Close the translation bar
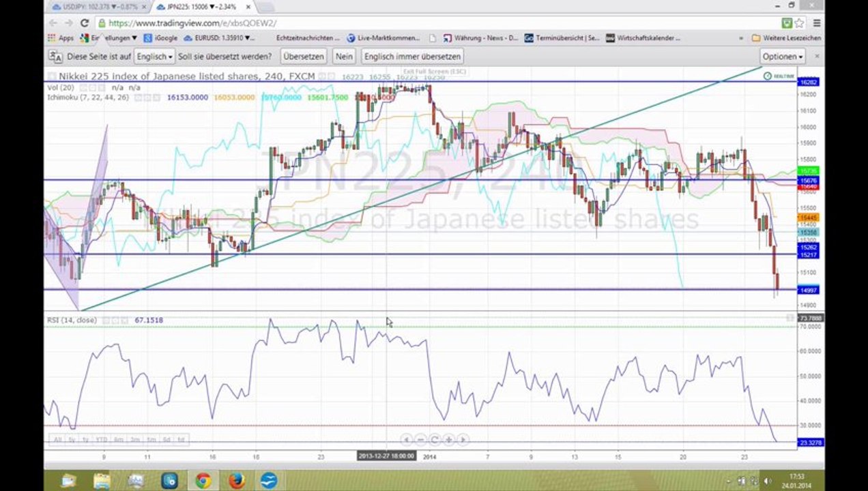The height and width of the screenshot is (491, 868). coord(817,56)
